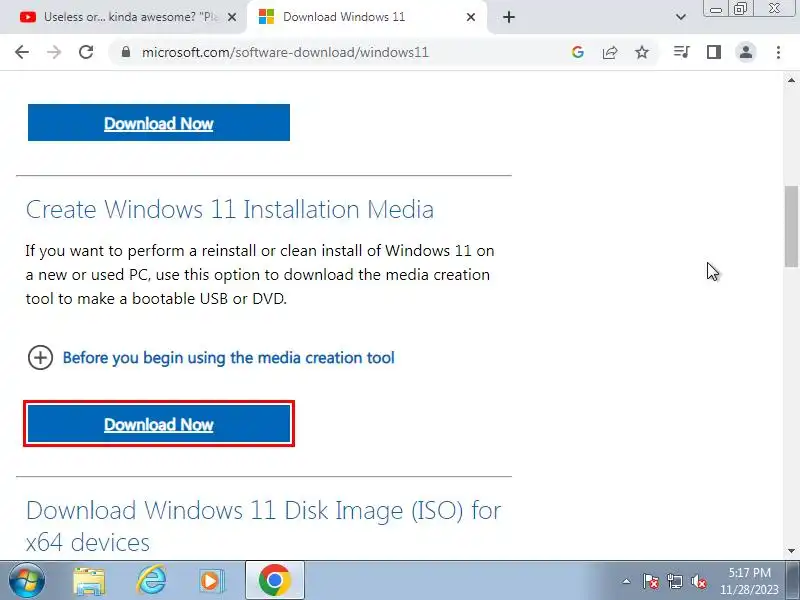800x600 pixels.
Task: Click Download Now under Create Installation Media
Action: pos(159,424)
